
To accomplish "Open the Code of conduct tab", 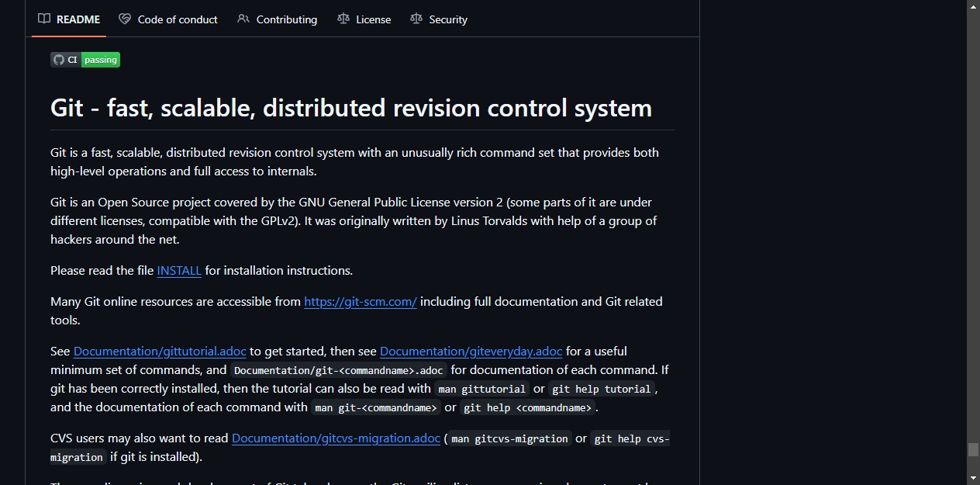I will pyautogui.click(x=168, y=19).
